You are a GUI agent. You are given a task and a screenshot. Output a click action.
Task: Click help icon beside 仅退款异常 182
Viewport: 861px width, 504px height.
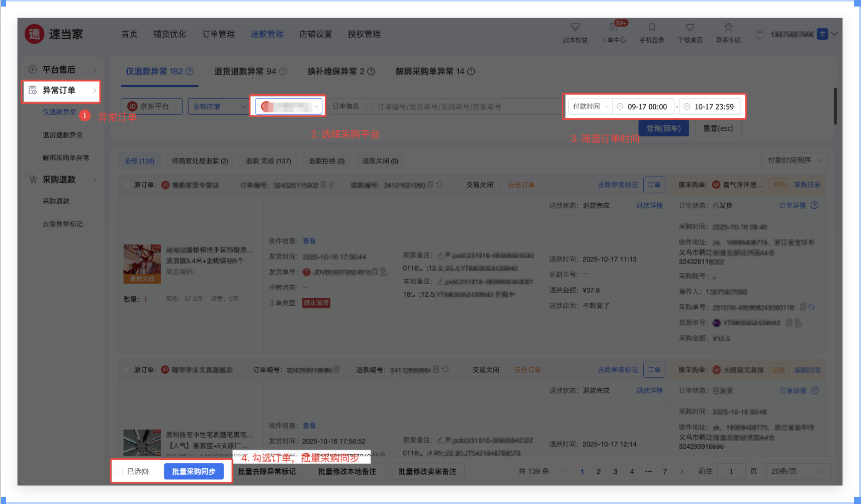pyautogui.click(x=190, y=71)
